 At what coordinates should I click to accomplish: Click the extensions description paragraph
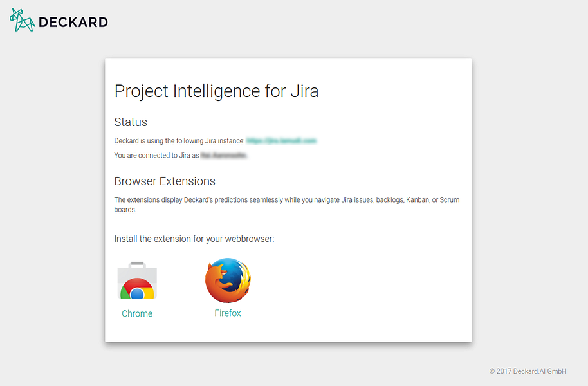pos(287,205)
